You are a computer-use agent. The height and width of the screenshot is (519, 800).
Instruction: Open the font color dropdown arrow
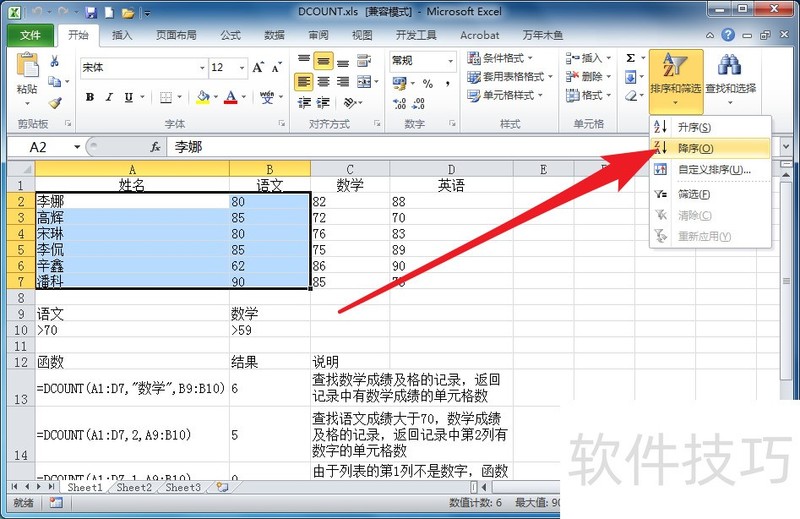click(244, 96)
